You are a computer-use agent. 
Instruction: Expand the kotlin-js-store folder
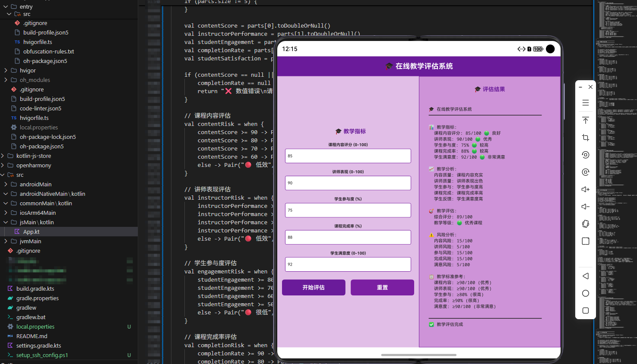(3, 156)
